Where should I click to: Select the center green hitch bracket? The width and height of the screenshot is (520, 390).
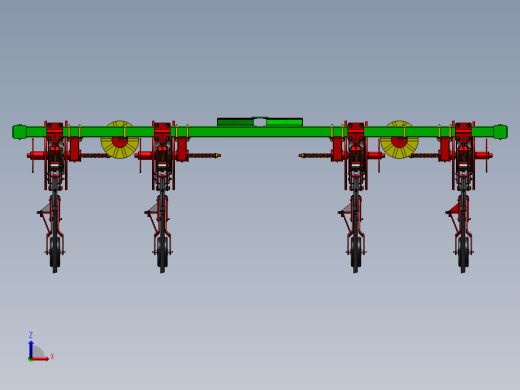point(260,122)
